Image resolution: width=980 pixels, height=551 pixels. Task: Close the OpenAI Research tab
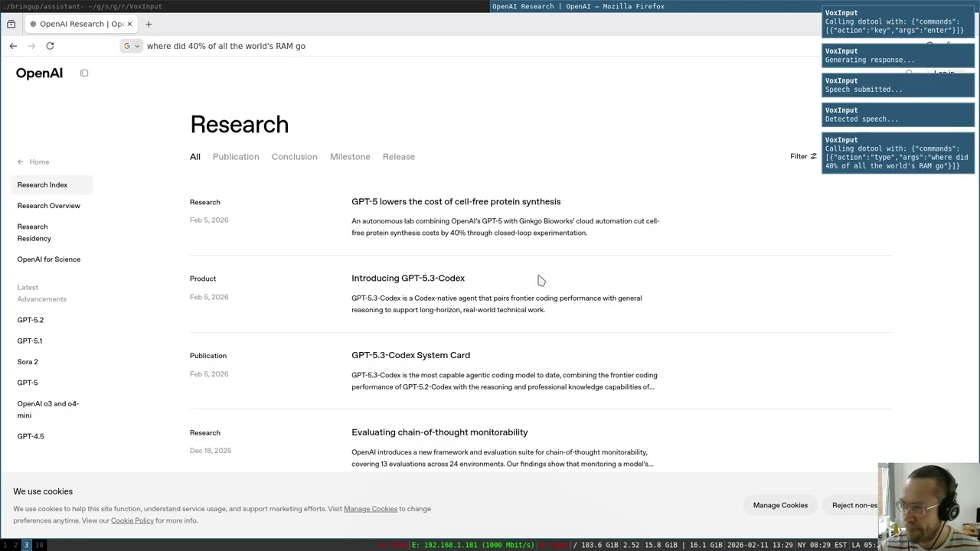129,24
